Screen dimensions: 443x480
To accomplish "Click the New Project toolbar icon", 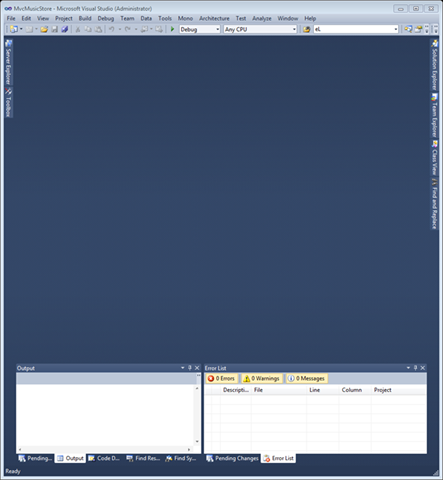I will click(14, 29).
